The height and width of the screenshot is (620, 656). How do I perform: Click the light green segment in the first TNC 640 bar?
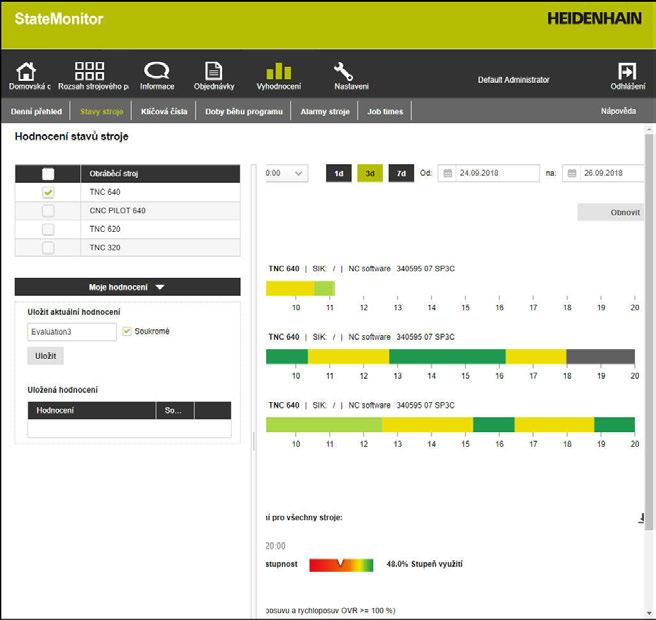[325, 288]
